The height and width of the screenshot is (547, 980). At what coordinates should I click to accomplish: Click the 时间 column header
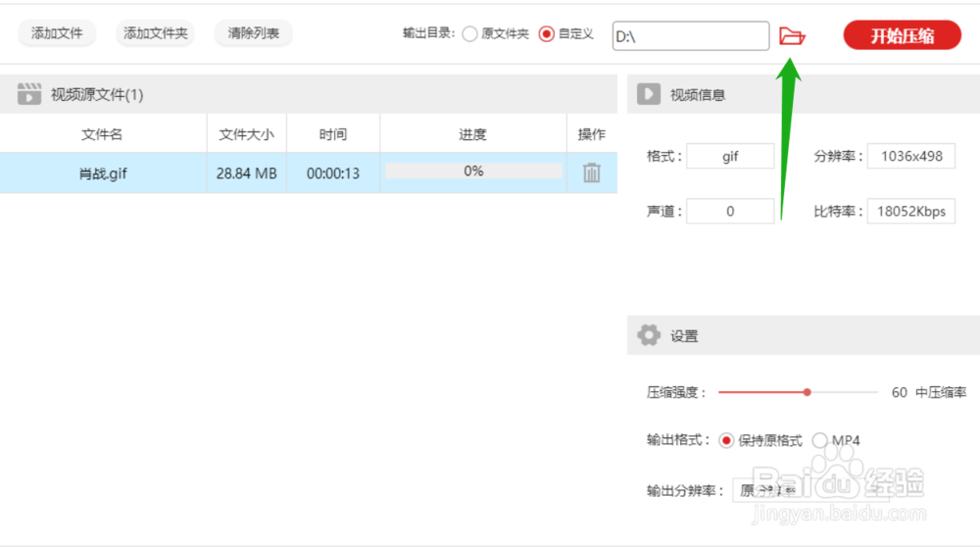pos(333,133)
